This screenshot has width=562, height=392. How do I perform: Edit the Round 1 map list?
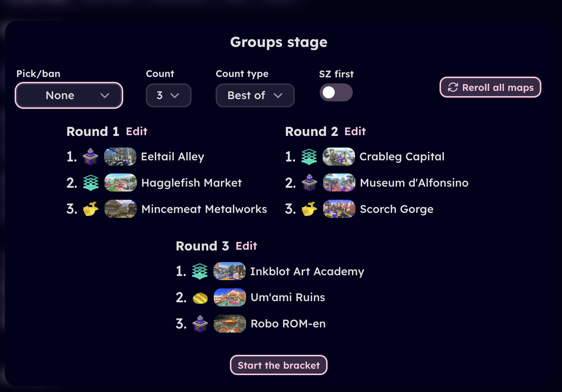click(x=137, y=131)
